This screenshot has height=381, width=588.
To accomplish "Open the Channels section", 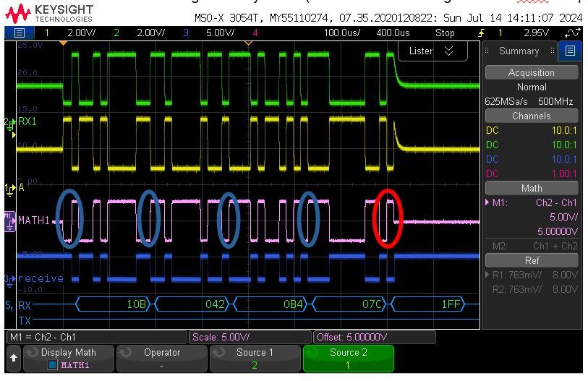I will tap(532, 116).
